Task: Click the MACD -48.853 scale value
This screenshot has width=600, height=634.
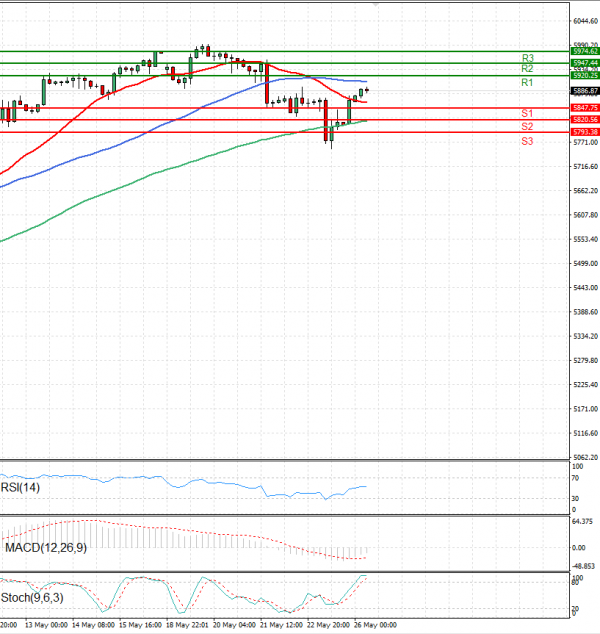Action: pyautogui.click(x=583, y=566)
